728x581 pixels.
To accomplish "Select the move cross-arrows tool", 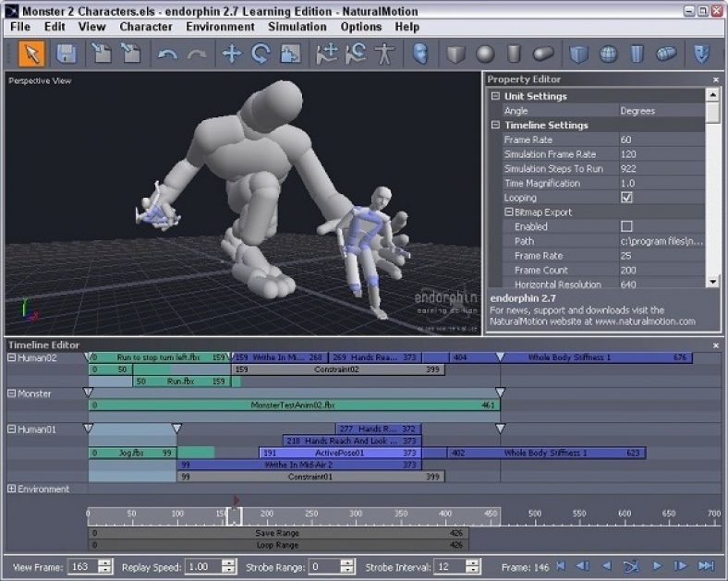I will [x=231, y=54].
